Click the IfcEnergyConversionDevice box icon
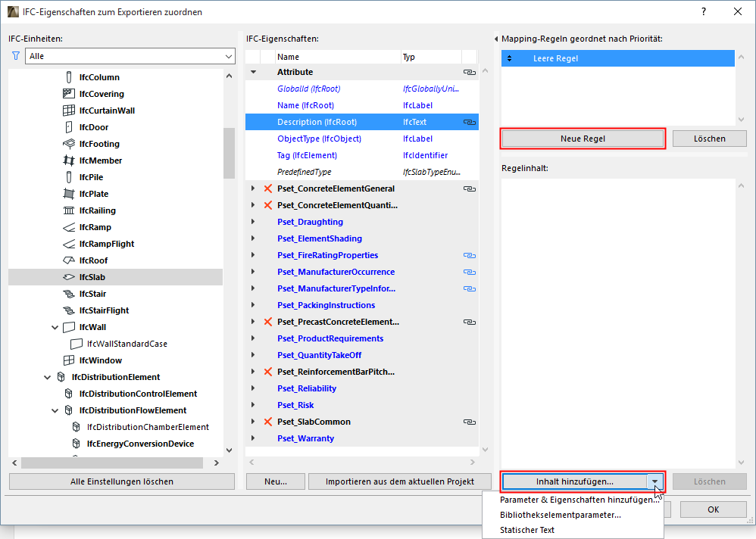Image resolution: width=756 pixels, height=539 pixels. coord(77,444)
